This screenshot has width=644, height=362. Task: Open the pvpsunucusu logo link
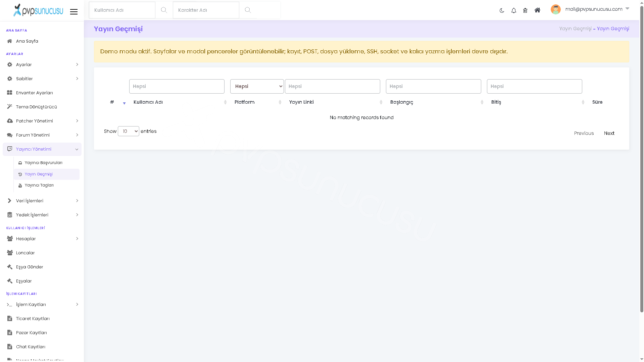pyautogui.click(x=38, y=10)
